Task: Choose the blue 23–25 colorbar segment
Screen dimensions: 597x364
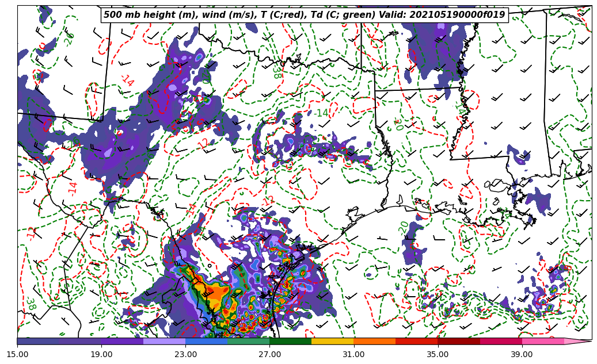Action: (x=206, y=341)
